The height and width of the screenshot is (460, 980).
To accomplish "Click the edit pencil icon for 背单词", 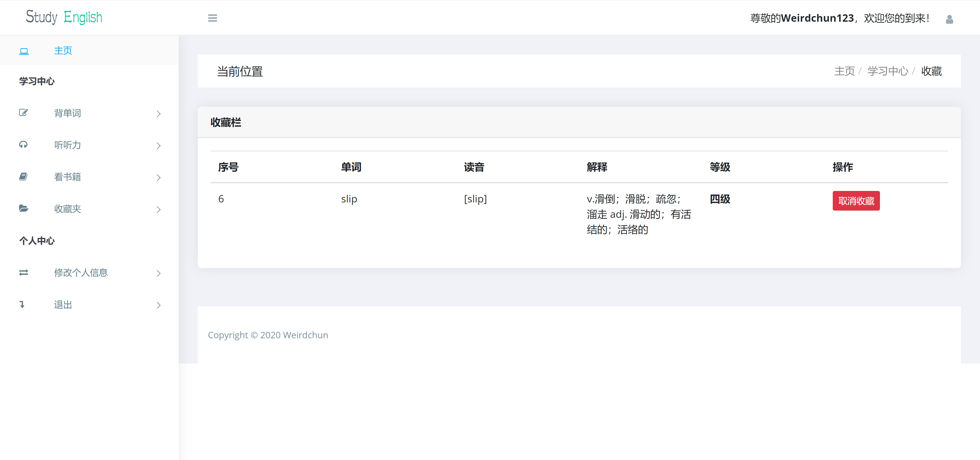I will click(x=23, y=113).
